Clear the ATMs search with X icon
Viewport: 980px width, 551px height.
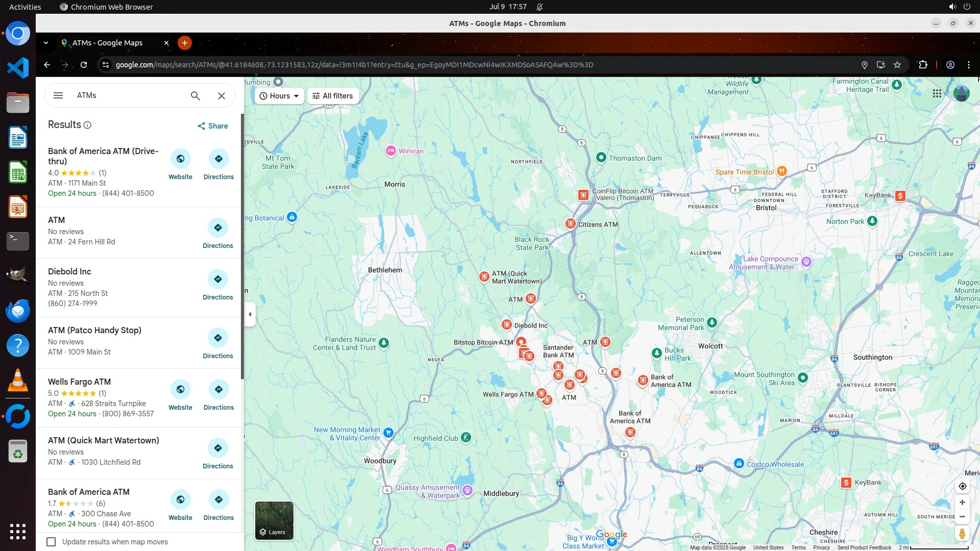click(221, 96)
